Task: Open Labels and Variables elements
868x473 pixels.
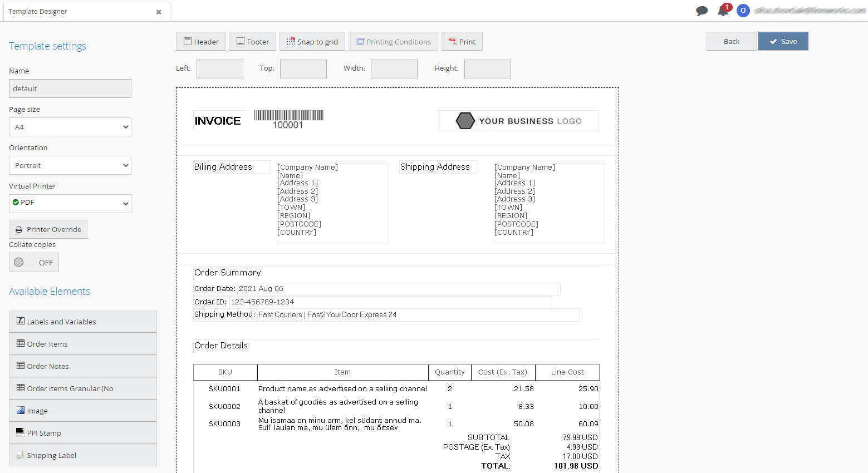Action: pos(83,322)
